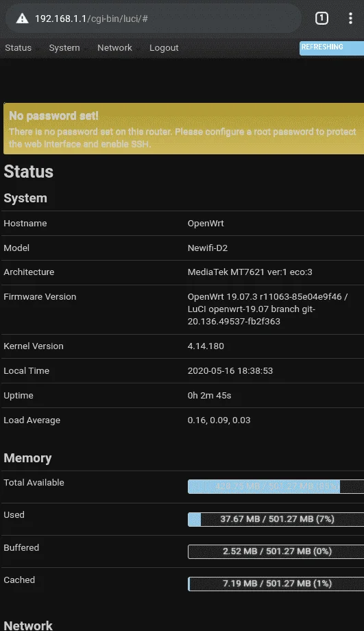Click the Used row label
The width and height of the screenshot is (364, 631).
click(x=14, y=514)
